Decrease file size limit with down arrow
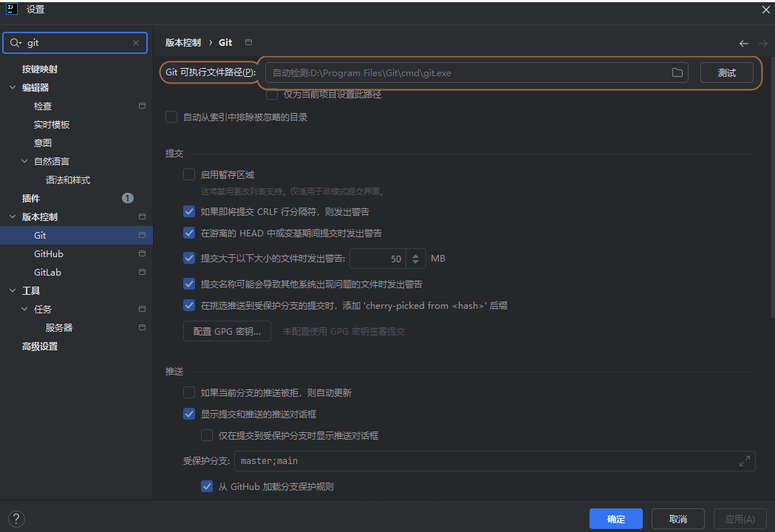 pyautogui.click(x=416, y=262)
